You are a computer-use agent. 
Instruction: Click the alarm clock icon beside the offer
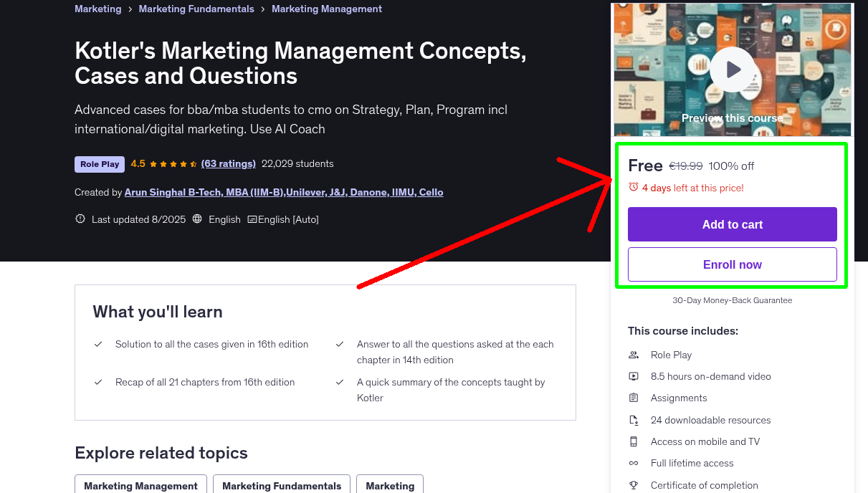pyautogui.click(x=633, y=187)
